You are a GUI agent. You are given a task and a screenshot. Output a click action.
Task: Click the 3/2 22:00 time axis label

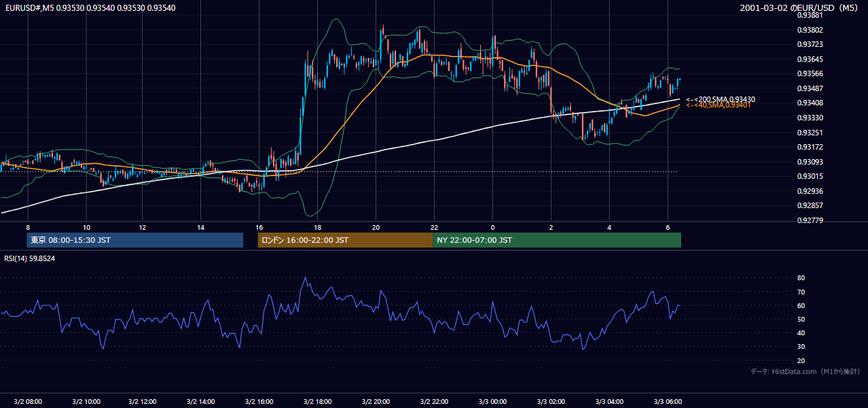435,402
